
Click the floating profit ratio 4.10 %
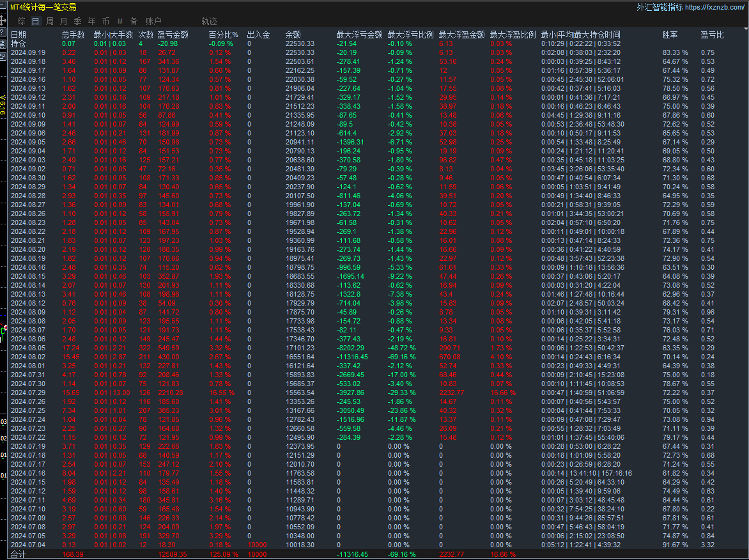tap(501, 357)
